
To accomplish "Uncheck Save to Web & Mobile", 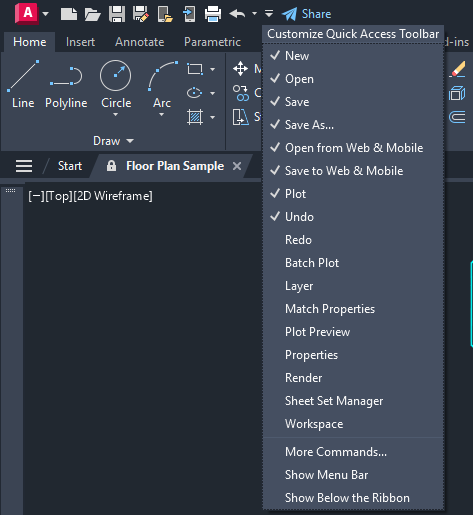I will [x=353, y=171].
